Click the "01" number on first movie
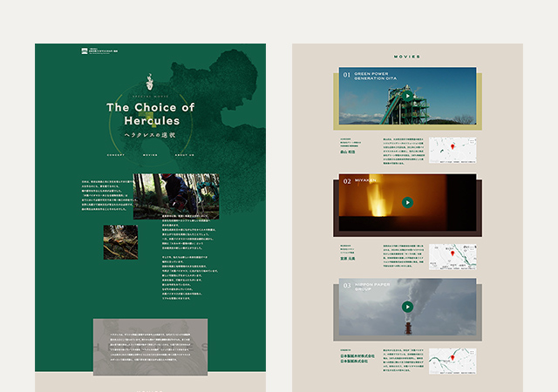Viewport: 558px width, 392px height. tap(347, 76)
